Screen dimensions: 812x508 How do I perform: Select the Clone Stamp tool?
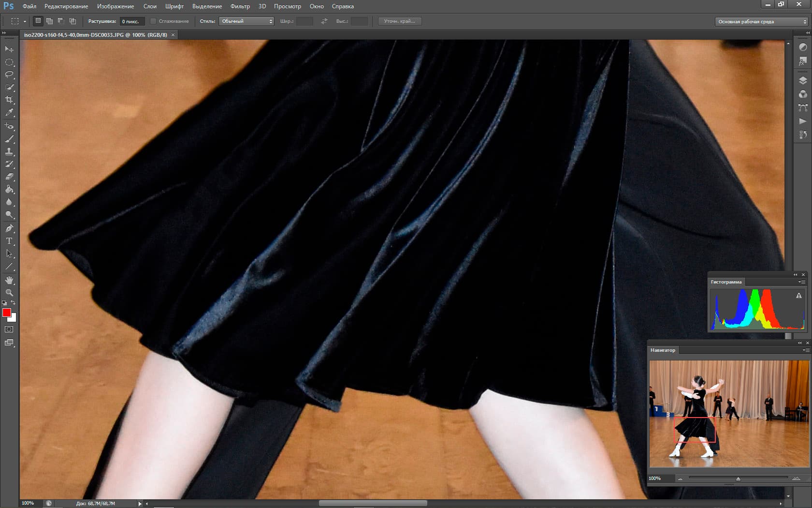[9, 151]
